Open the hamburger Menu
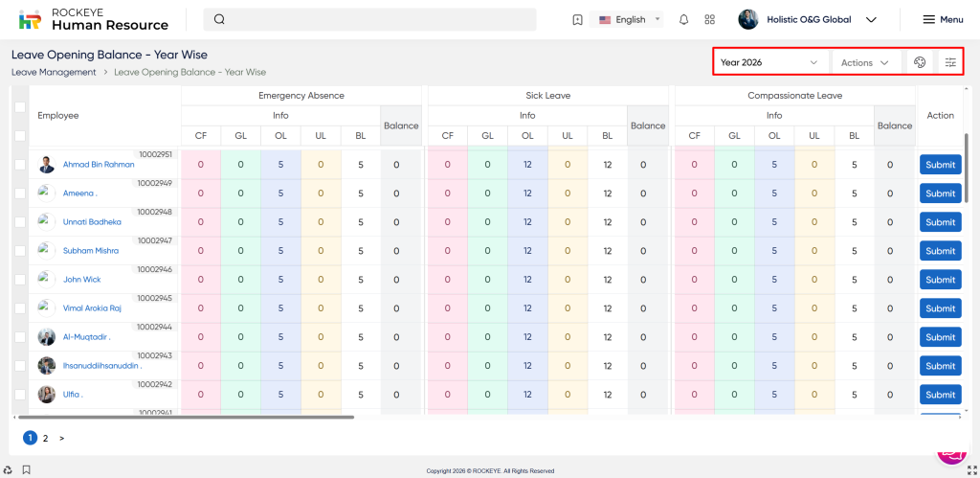Image resolution: width=980 pixels, height=478 pixels. (942, 19)
